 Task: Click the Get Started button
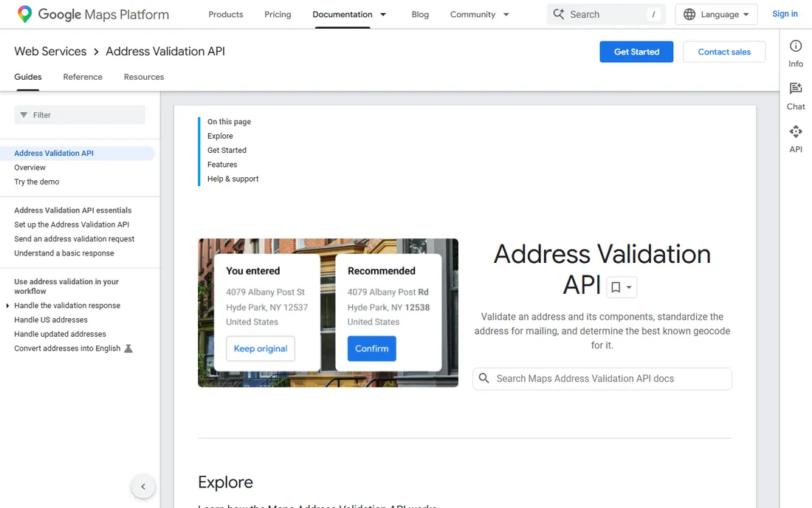(x=636, y=52)
